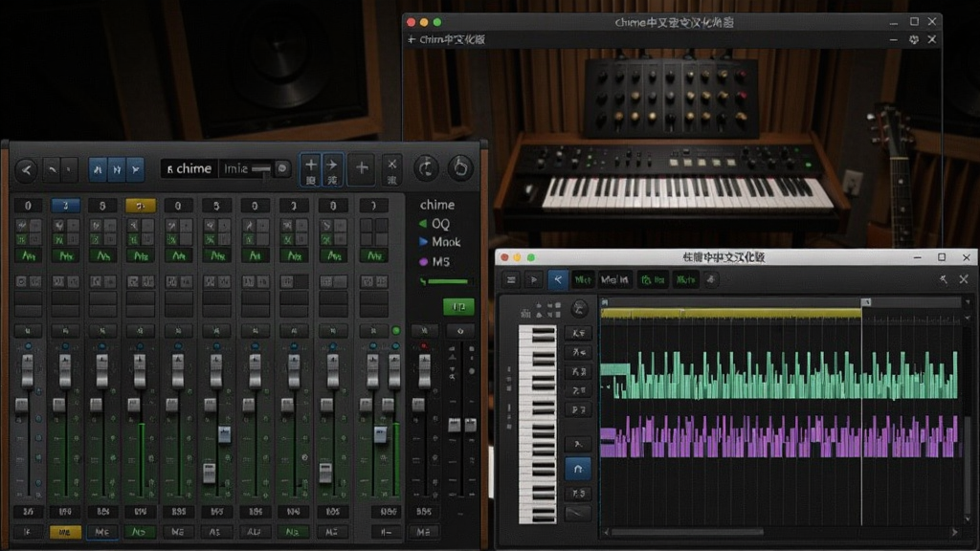Click the round rotate icon in mixer toolbar
This screenshot has width=980, height=551.
426,168
